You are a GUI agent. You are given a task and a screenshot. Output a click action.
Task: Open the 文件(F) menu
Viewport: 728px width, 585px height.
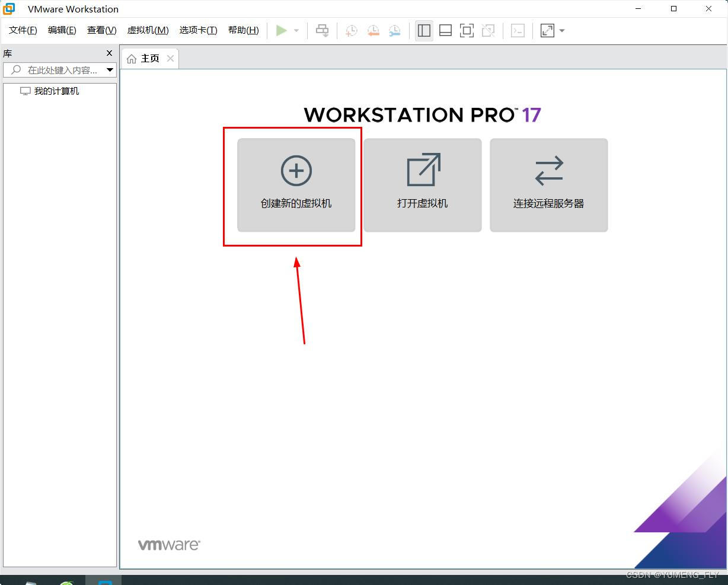point(23,30)
